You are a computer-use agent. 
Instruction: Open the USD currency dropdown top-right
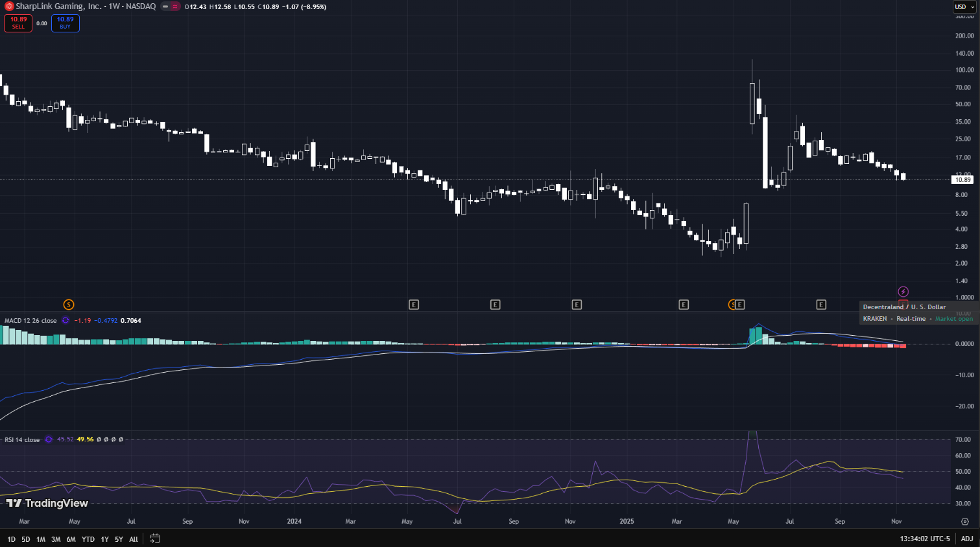click(963, 6)
